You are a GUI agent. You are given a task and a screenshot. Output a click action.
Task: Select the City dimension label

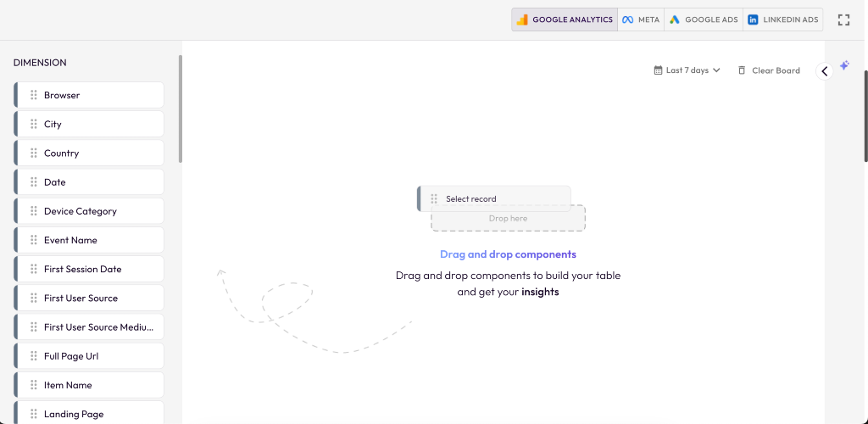click(x=53, y=124)
